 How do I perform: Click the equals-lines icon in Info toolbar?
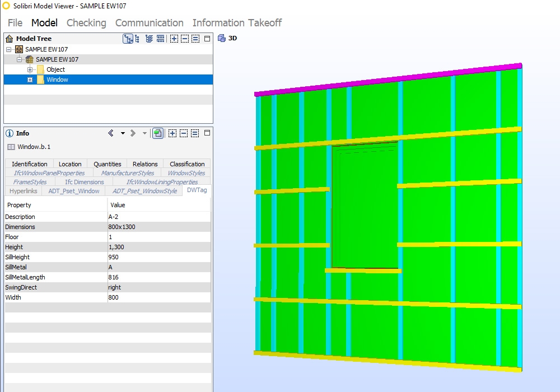(195, 133)
